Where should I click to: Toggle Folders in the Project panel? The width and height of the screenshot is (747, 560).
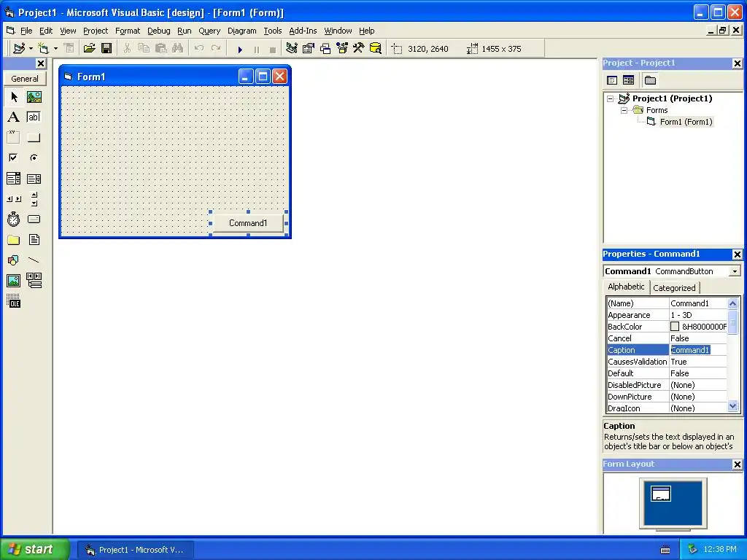click(650, 80)
